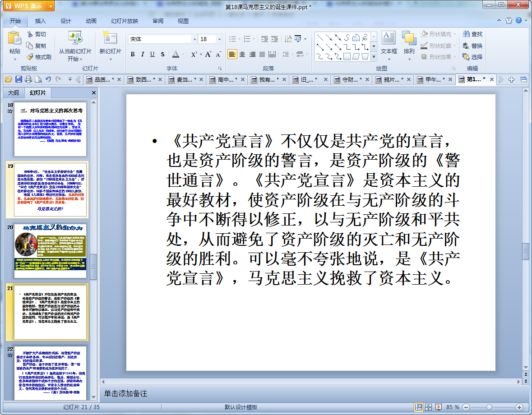The width and height of the screenshot is (532, 415).
Task: Expand the shapes gallery
Action: (374, 57)
